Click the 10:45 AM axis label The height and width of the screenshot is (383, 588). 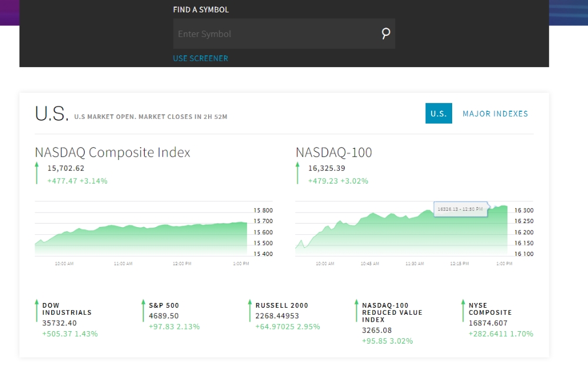tap(370, 264)
